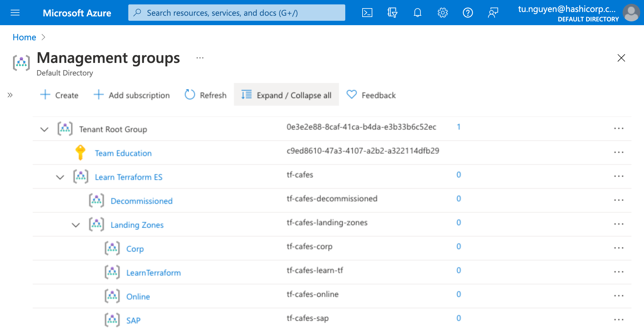Open the ellipsis menu next to the page title
This screenshot has height=330, width=644.
coord(200,58)
